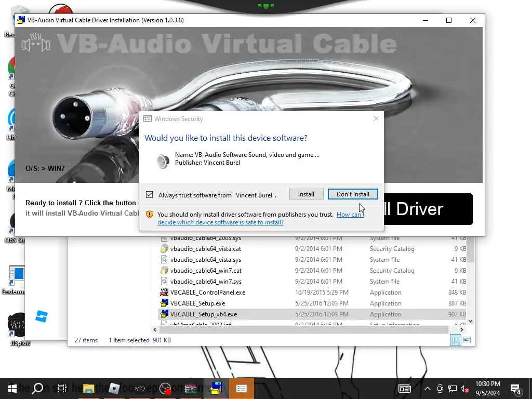The height and width of the screenshot is (399, 532).
Task: Open the Windows Start menu
Action: [12, 388]
